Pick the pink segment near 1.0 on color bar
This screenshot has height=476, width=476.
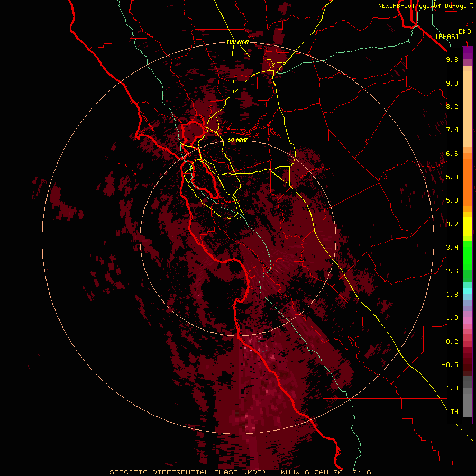[467, 321]
